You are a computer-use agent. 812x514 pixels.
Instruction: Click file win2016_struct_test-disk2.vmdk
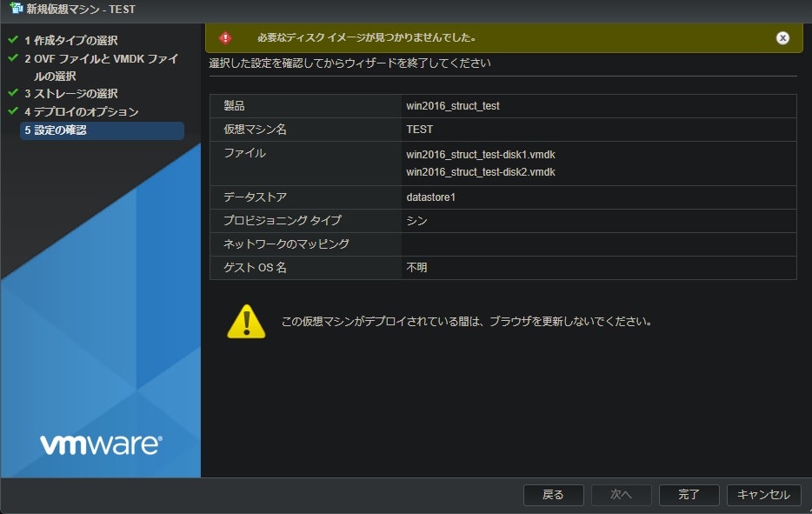pyautogui.click(x=481, y=172)
